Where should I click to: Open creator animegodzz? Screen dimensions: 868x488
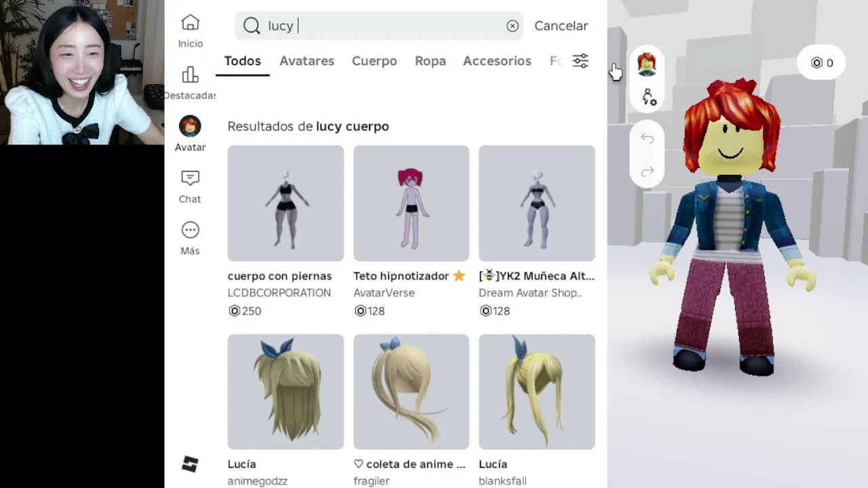[258, 481]
